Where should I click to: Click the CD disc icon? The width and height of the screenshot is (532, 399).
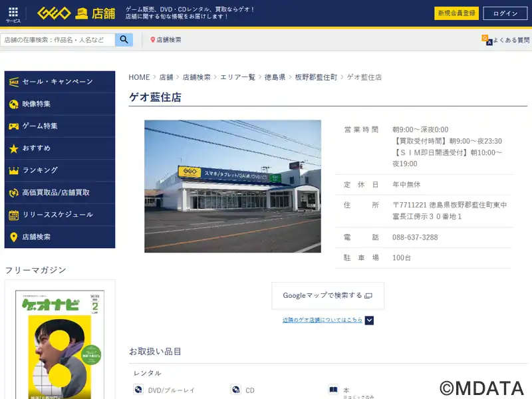(x=236, y=389)
